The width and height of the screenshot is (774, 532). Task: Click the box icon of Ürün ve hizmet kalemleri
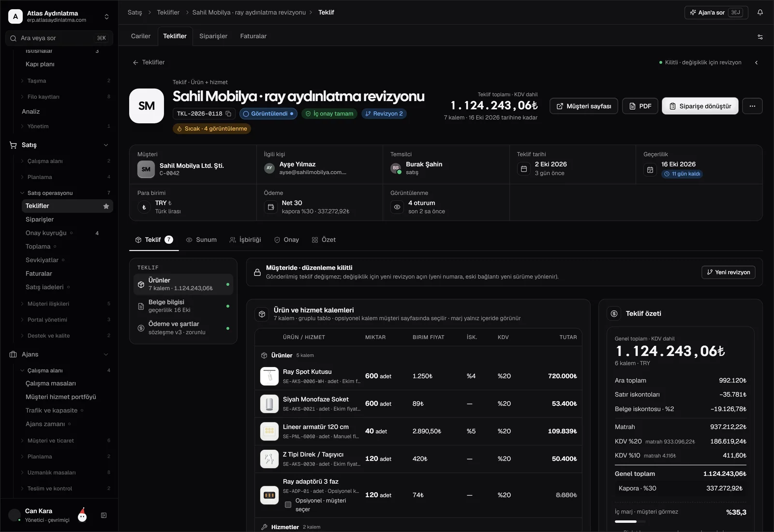262,314
